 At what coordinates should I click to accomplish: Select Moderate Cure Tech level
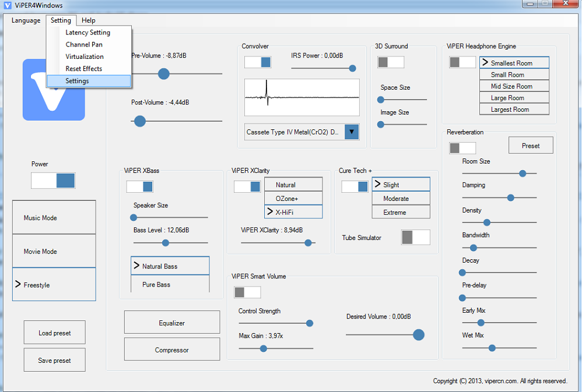pyautogui.click(x=401, y=198)
